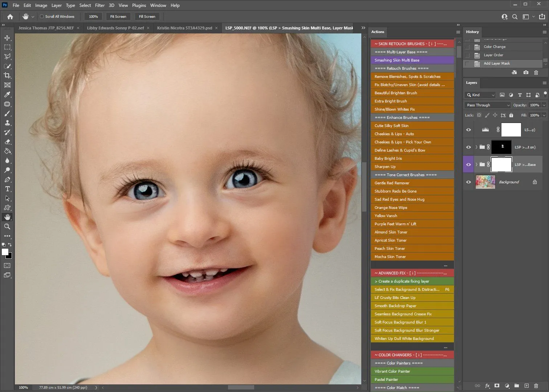The image size is (549, 392).
Task: Click the Share icon at top right
Action: click(x=542, y=17)
